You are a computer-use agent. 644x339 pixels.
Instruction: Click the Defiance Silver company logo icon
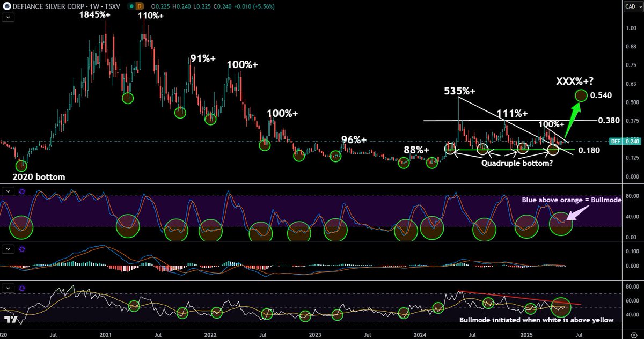click(6, 6)
